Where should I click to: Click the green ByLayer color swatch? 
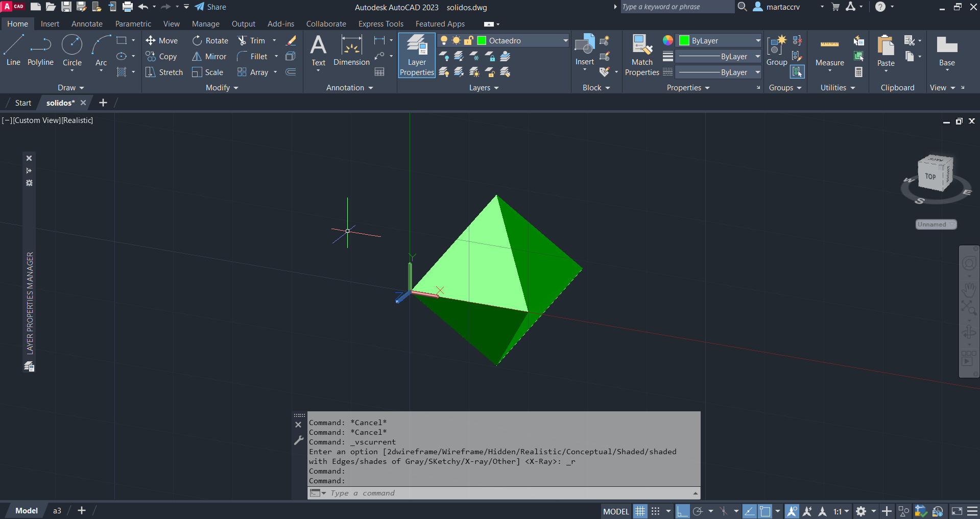click(684, 41)
